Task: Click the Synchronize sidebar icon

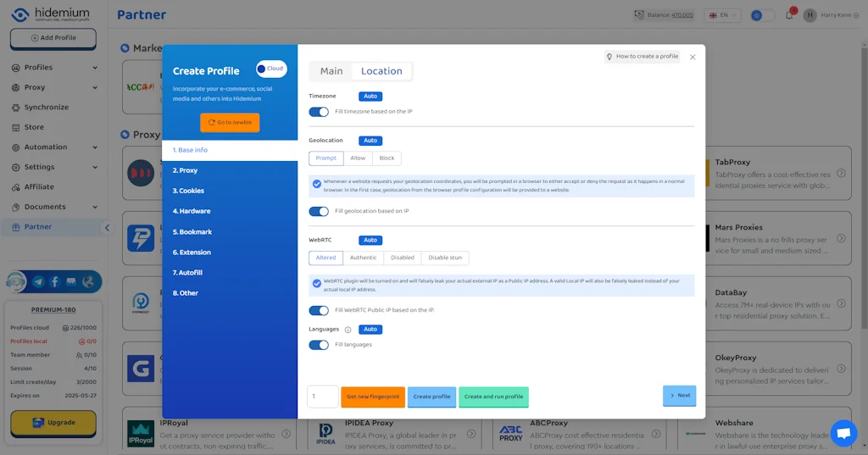Action: coord(15,108)
